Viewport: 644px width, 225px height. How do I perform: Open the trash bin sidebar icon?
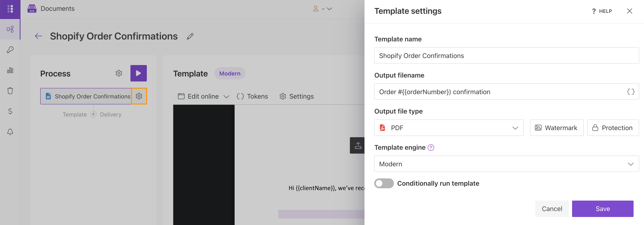[10, 90]
